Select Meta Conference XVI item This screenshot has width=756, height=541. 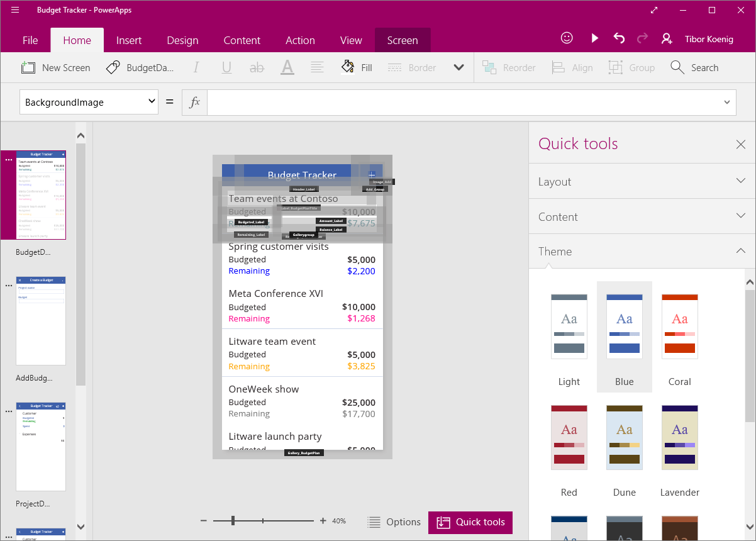(x=303, y=306)
